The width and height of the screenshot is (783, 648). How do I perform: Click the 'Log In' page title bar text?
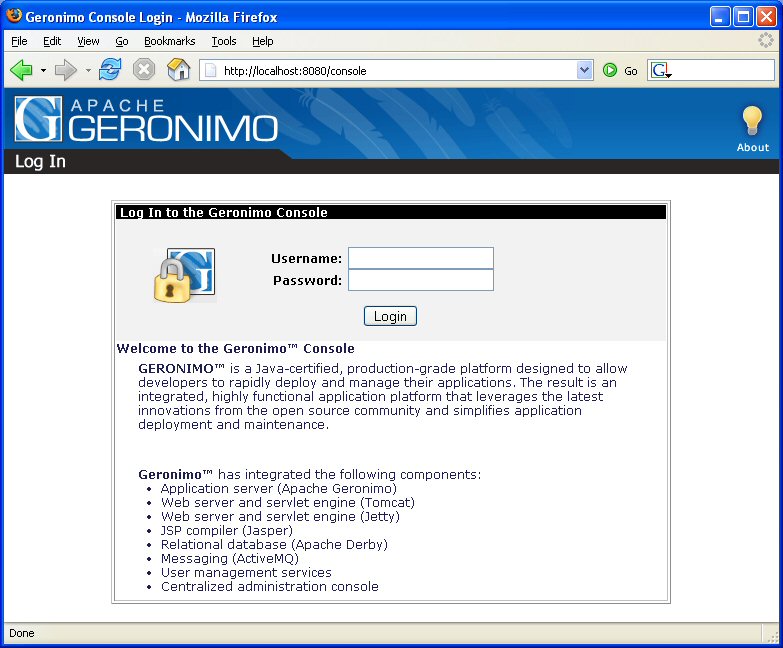40,162
